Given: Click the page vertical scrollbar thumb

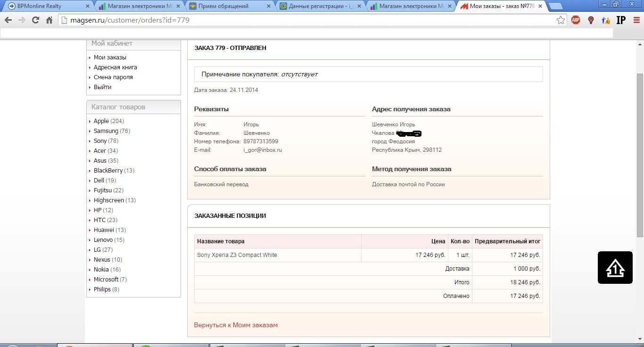Looking at the screenshot, I should pos(640,156).
